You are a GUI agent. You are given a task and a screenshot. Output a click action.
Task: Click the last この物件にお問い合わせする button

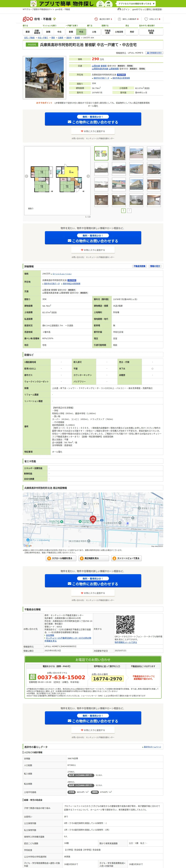tap(93, 718)
